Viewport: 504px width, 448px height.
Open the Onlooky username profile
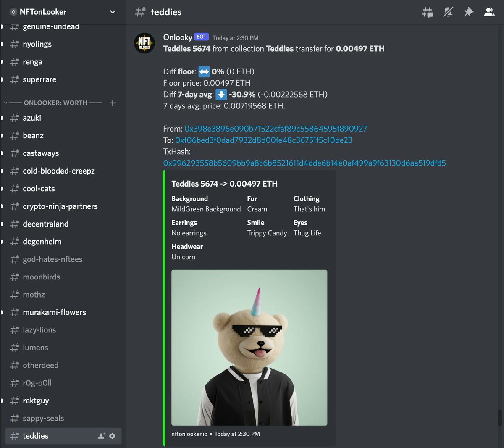point(178,37)
